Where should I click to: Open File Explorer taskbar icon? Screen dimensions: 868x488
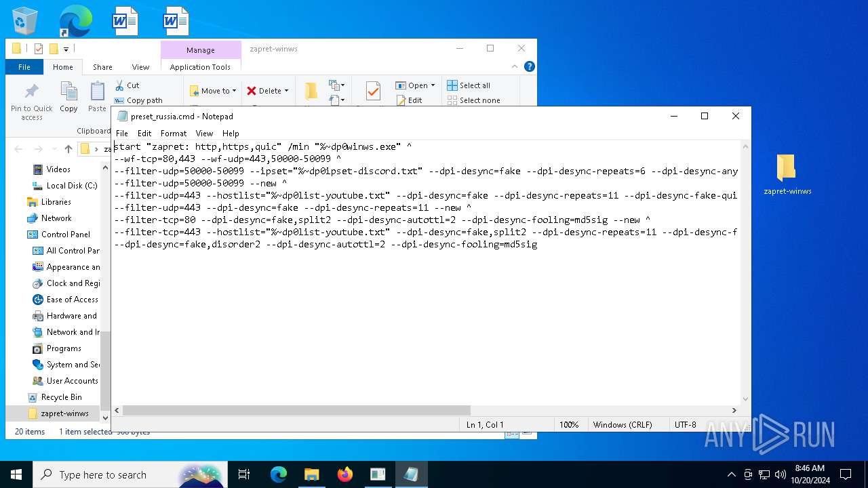point(311,474)
